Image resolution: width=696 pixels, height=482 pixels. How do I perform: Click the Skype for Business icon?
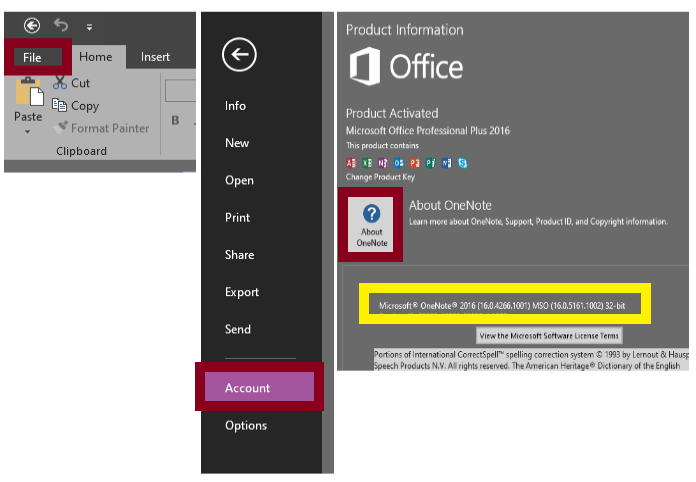[x=463, y=163]
